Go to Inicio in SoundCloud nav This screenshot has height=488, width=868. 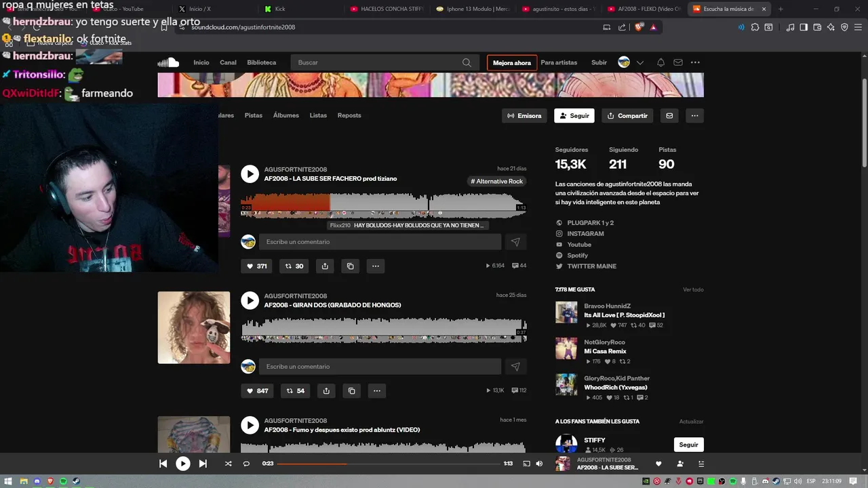point(201,62)
